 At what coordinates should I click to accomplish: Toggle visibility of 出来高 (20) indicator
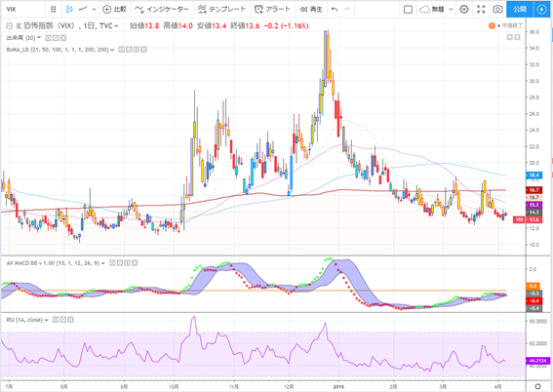(x=48, y=38)
